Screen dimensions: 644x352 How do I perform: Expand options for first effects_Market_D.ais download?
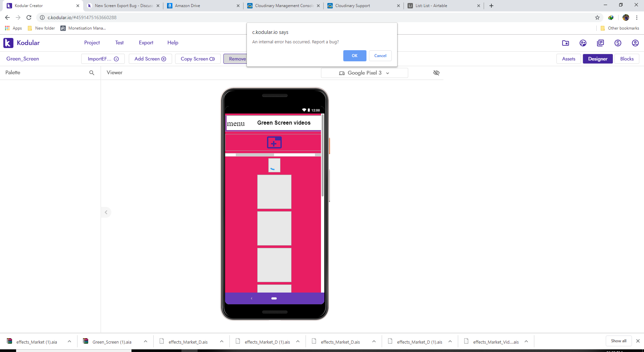pos(222,342)
